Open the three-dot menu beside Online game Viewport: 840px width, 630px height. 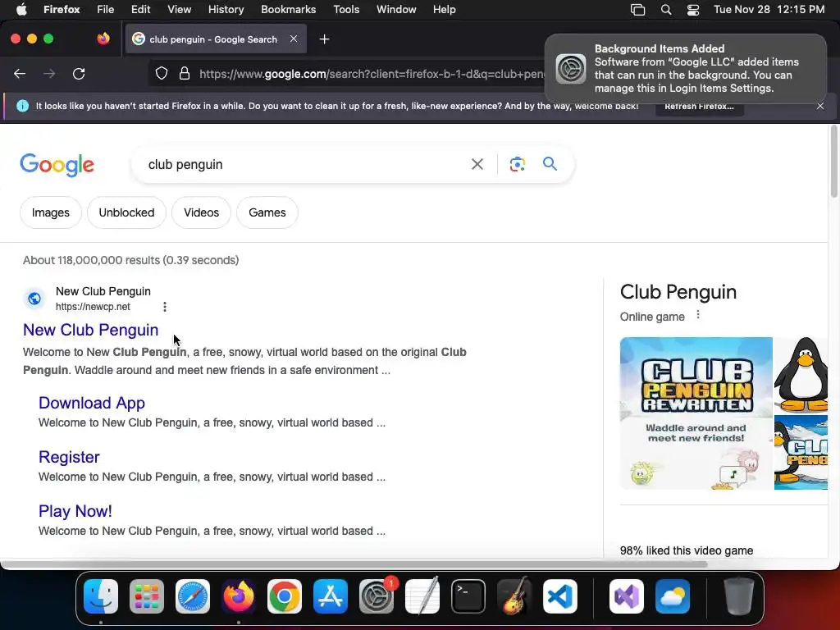(x=697, y=315)
